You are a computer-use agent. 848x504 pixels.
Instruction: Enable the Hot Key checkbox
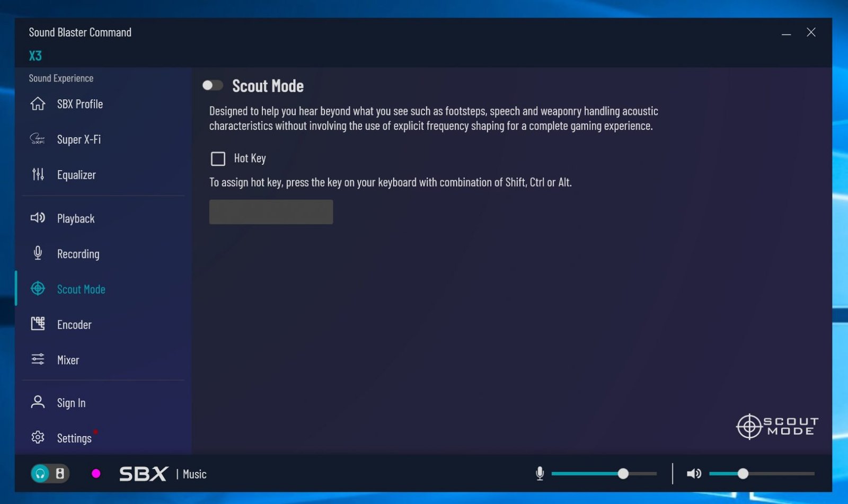tap(218, 158)
